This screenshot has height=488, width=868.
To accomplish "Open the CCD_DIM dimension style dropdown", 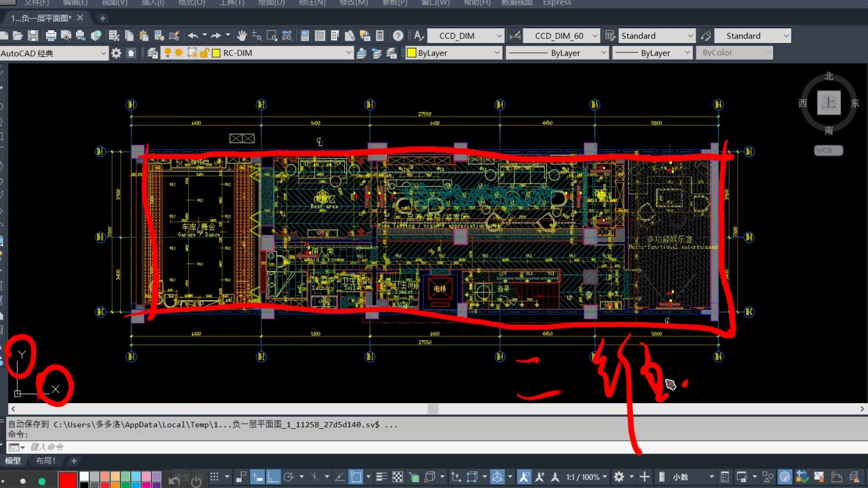I will coord(499,35).
